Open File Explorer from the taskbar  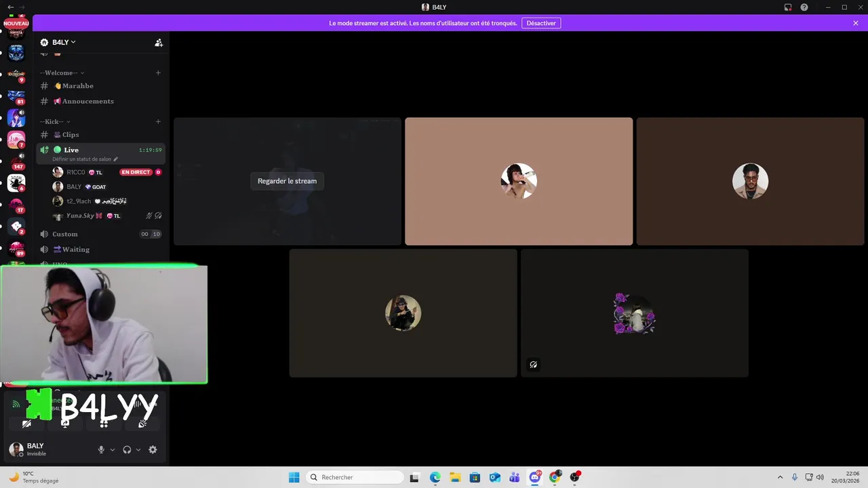[x=455, y=477]
